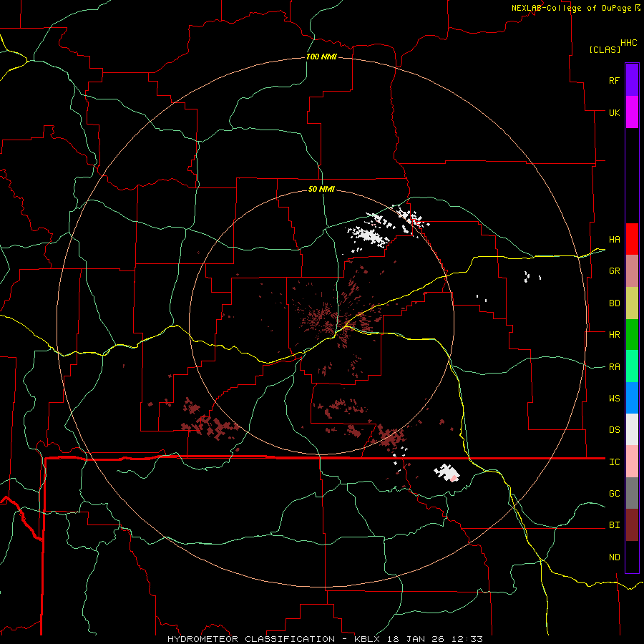Screen dimensions: 644x644
Task: Click the "HA" legend label
Action: tap(614, 239)
